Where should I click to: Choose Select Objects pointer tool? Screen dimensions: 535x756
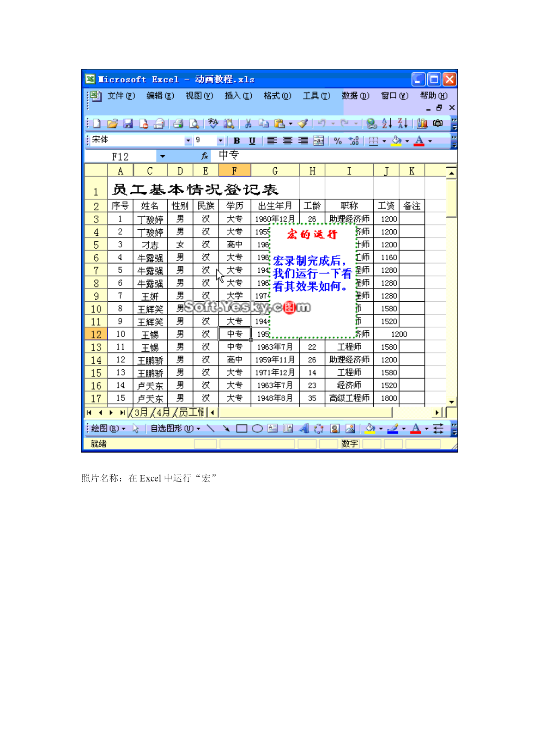pos(136,428)
